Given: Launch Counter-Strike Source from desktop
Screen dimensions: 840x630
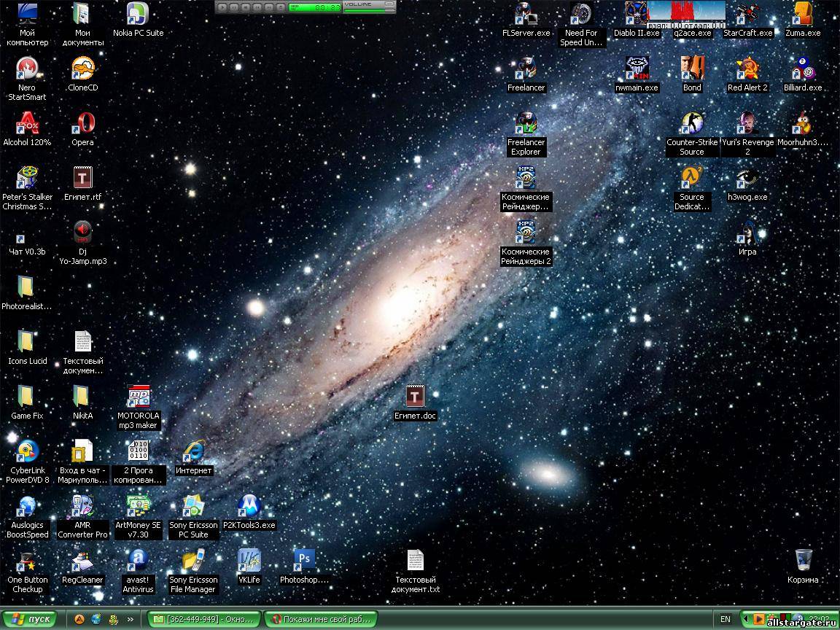Looking at the screenshot, I should 691,122.
